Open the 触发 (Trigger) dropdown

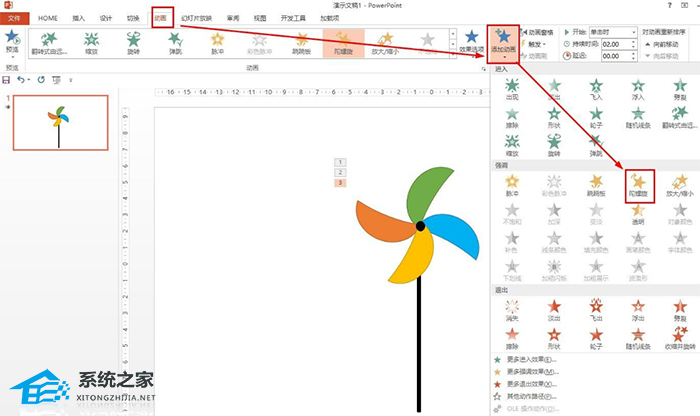533,44
